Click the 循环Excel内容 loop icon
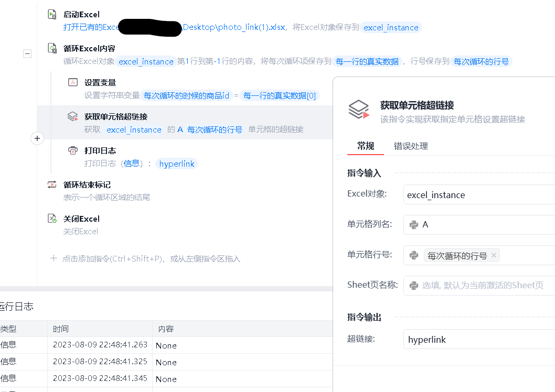 [x=52, y=49]
